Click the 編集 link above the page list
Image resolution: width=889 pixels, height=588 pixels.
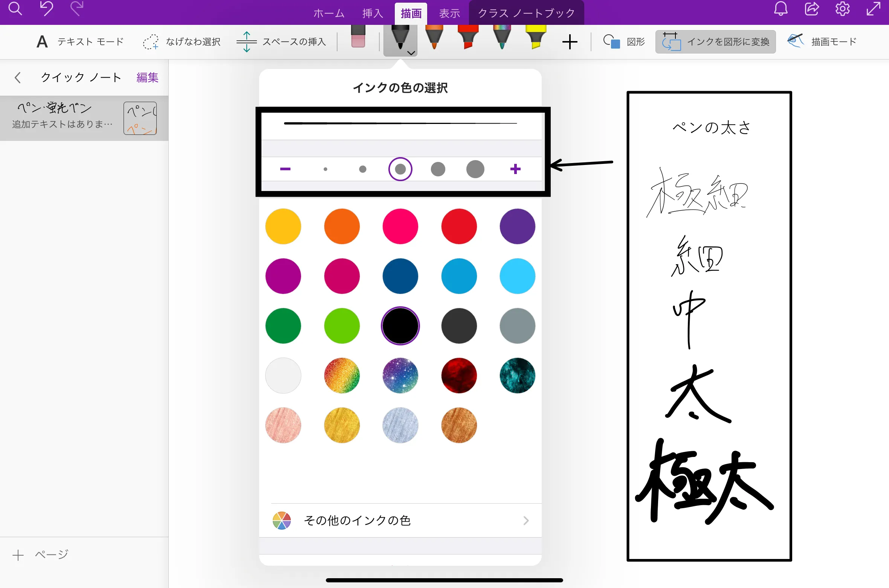pyautogui.click(x=147, y=77)
